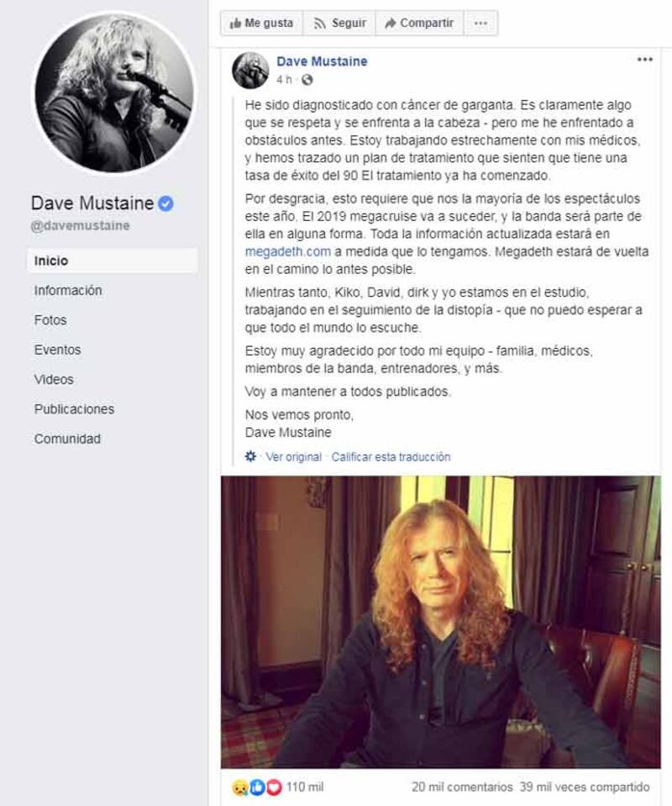Open the megadeth.com link

coord(288,252)
